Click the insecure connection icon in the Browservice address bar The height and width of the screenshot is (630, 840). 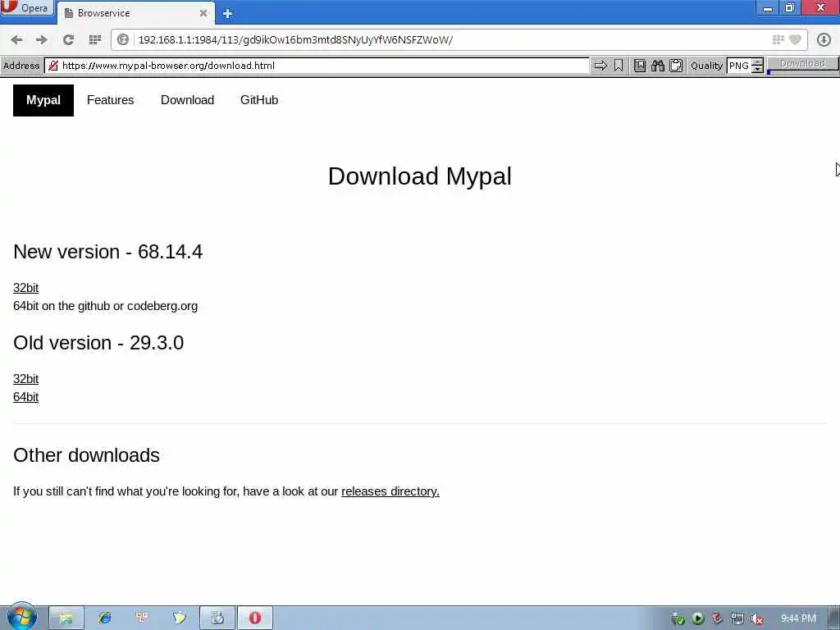[53, 66]
